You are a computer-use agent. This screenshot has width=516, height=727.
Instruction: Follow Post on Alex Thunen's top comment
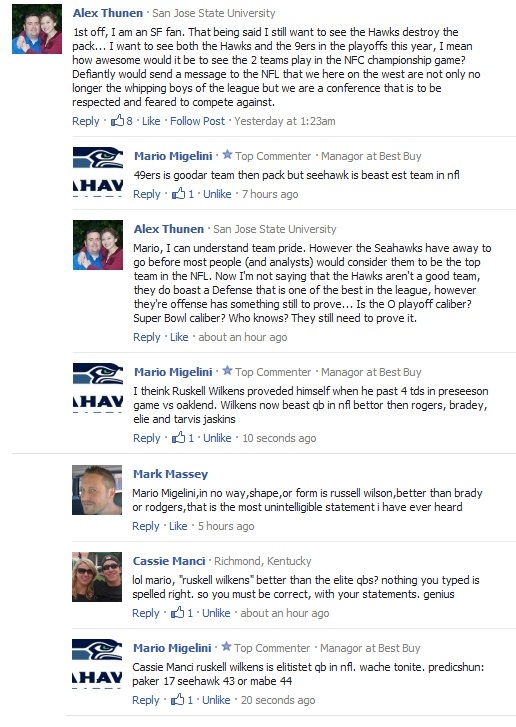(197, 121)
